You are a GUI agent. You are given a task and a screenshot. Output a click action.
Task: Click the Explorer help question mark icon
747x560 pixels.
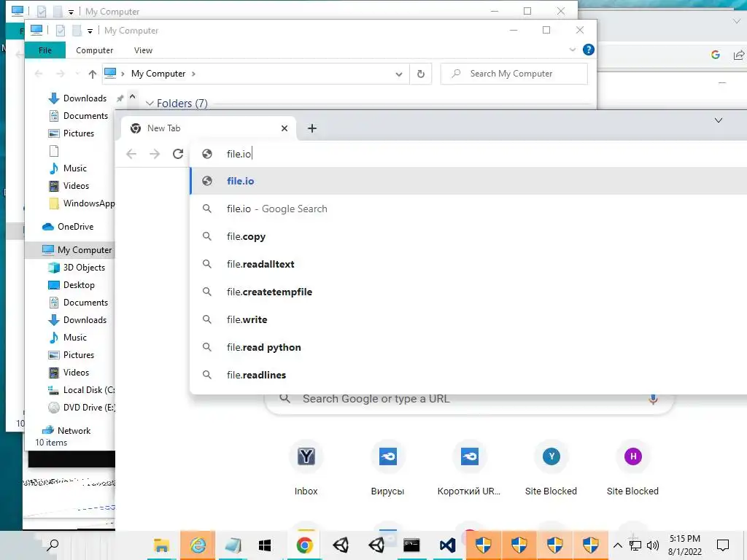[x=589, y=50]
